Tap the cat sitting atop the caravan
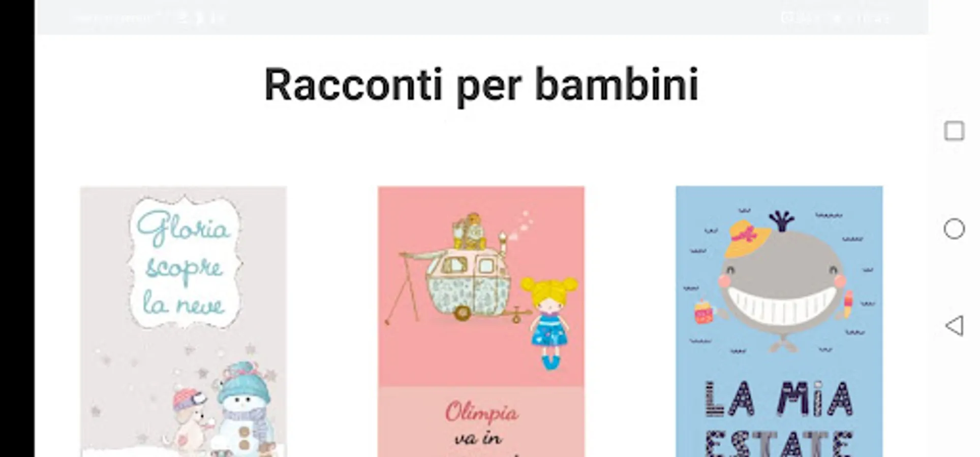The image size is (980, 457). point(469,231)
